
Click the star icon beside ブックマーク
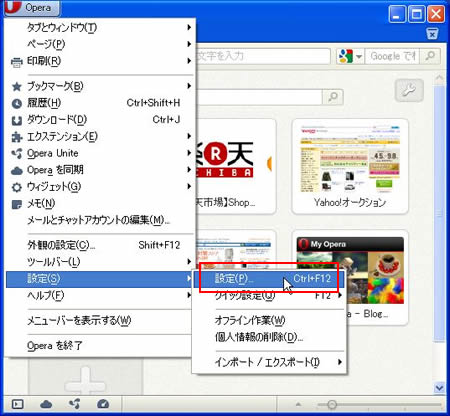[x=17, y=87]
